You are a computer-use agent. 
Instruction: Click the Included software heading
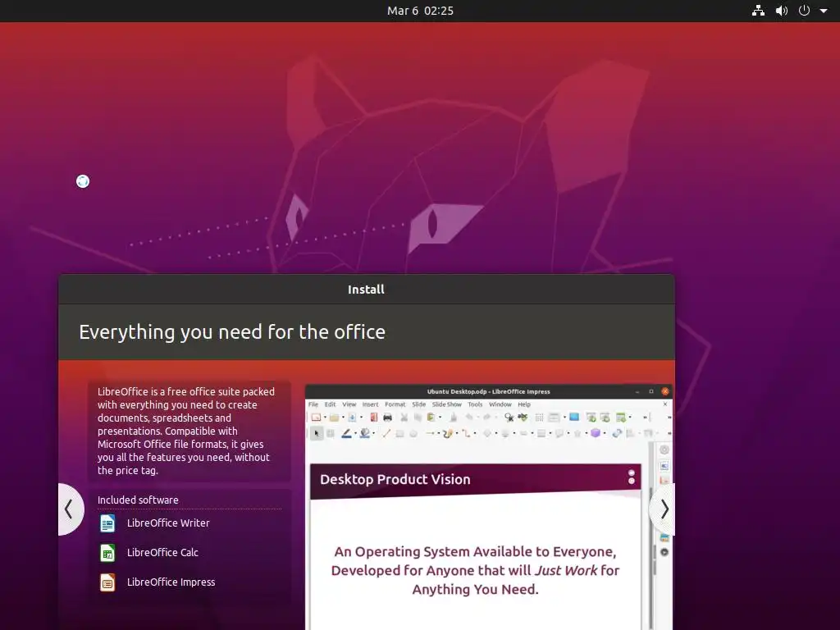138,500
